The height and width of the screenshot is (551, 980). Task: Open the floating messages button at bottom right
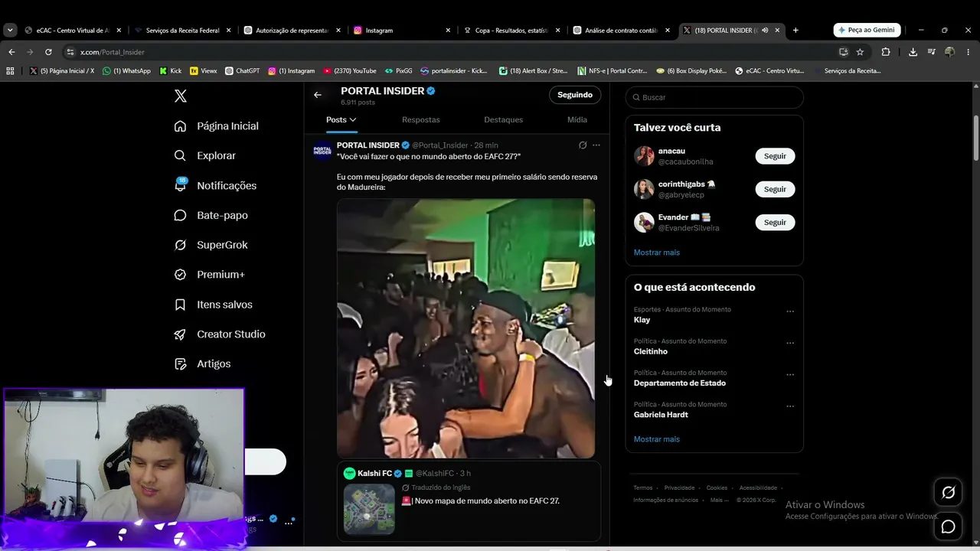(x=948, y=527)
